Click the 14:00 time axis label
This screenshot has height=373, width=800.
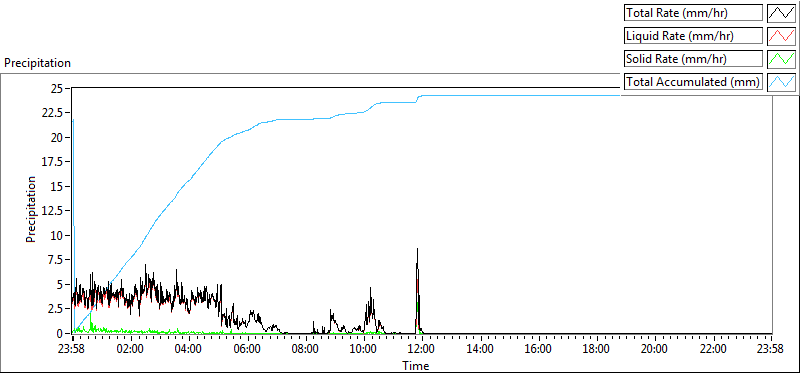481,350
